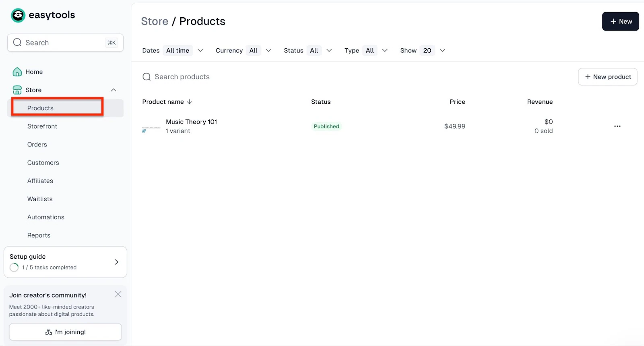The width and height of the screenshot is (644, 346).
Task: Click the New product button
Action: click(x=607, y=77)
